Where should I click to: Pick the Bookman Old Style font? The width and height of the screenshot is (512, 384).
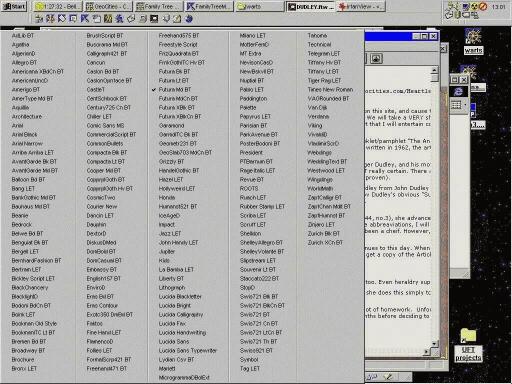(x=34, y=323)
